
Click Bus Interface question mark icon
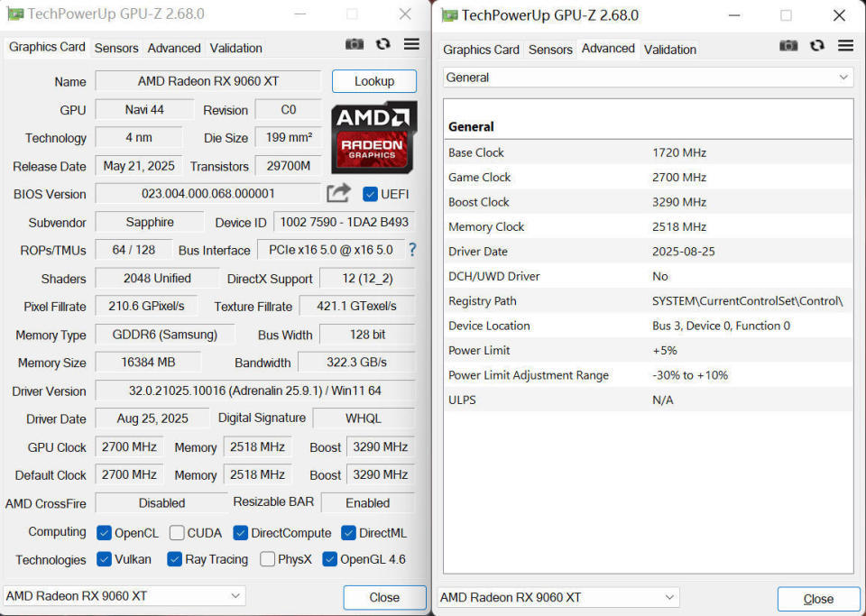(x=412, y=250)
